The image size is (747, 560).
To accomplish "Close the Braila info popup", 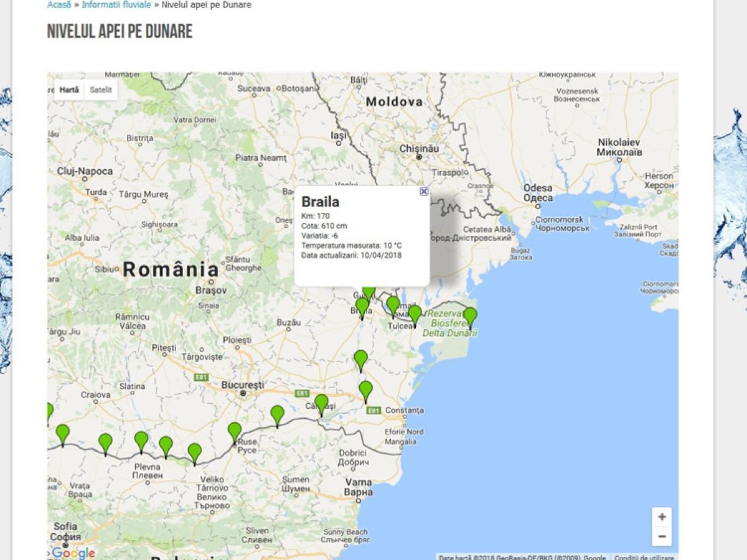I will [x=424, y=192].
